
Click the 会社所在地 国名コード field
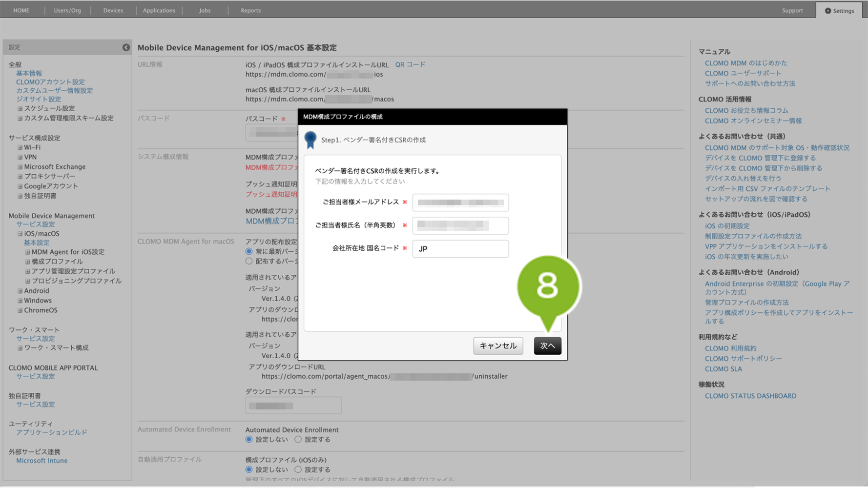460,249
